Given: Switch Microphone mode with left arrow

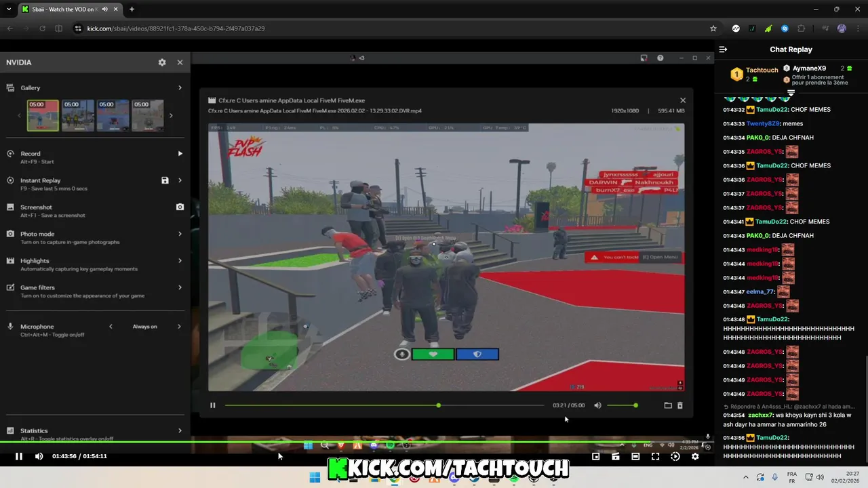Looking at the screenshot, I should (x=111, y=327).
